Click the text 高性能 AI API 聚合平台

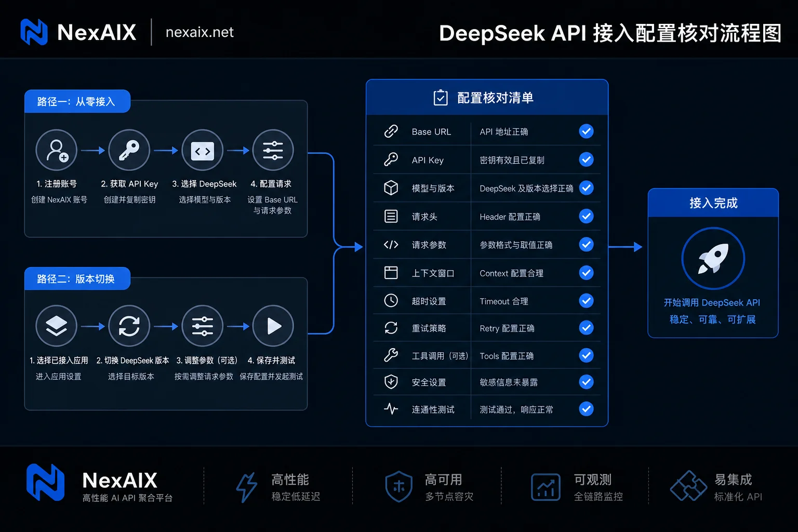pyautogui.click(x=127, y=498)
